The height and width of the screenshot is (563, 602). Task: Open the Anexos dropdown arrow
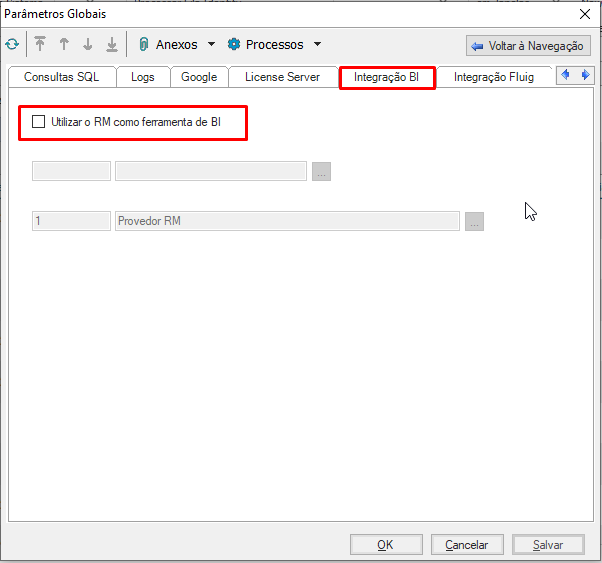pos(211,44)
